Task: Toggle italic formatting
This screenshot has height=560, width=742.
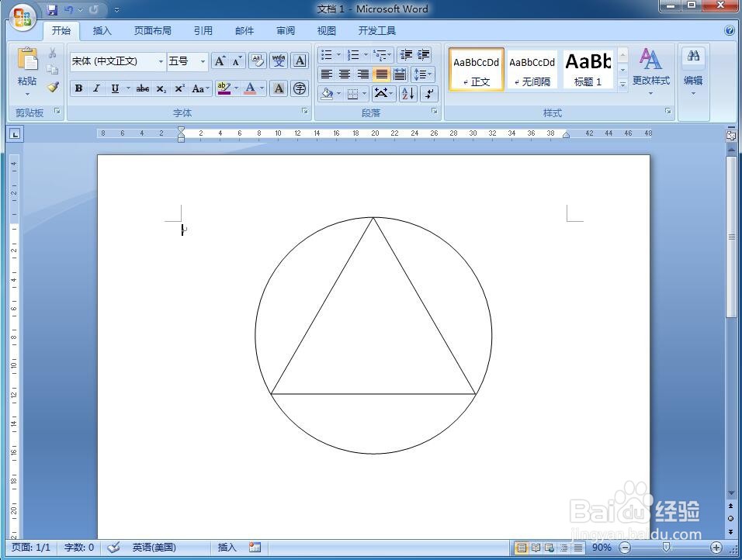Action: 96,88
